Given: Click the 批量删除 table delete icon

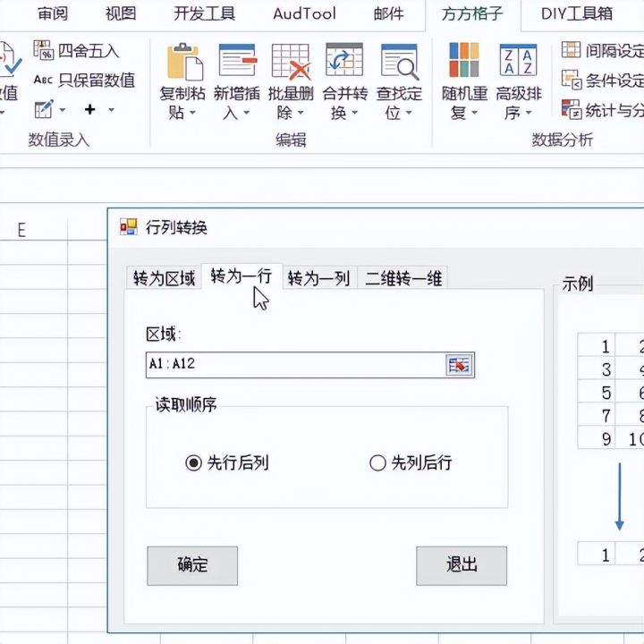Looking at the screenshot, I should [292, 62].
